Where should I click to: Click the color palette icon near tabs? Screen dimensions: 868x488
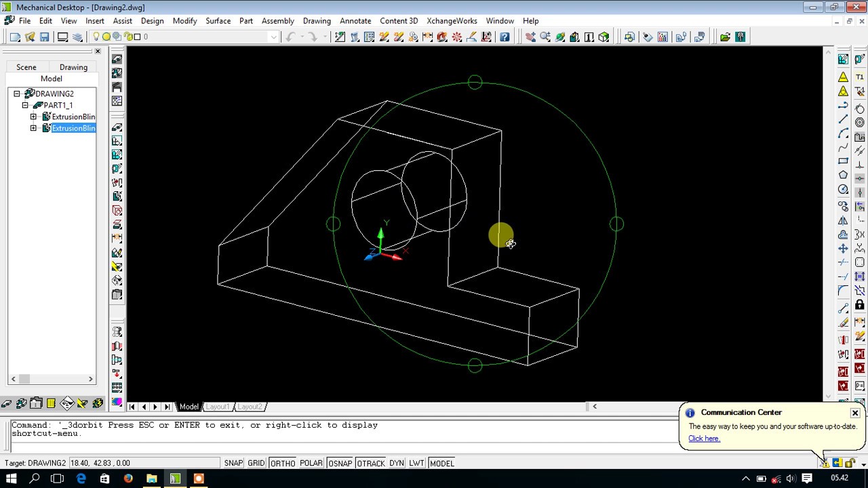117,403
